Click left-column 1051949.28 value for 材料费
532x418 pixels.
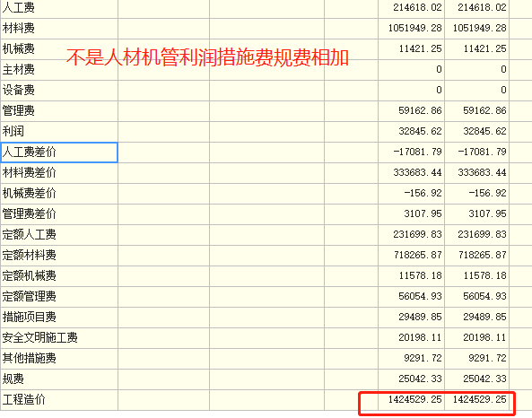point(415,28)
